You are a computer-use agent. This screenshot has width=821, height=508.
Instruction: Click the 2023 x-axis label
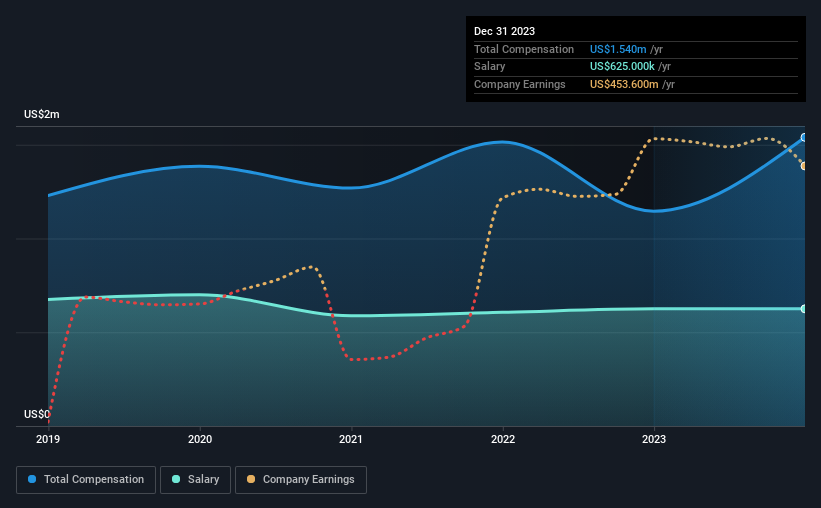click(x=654, y=439)
